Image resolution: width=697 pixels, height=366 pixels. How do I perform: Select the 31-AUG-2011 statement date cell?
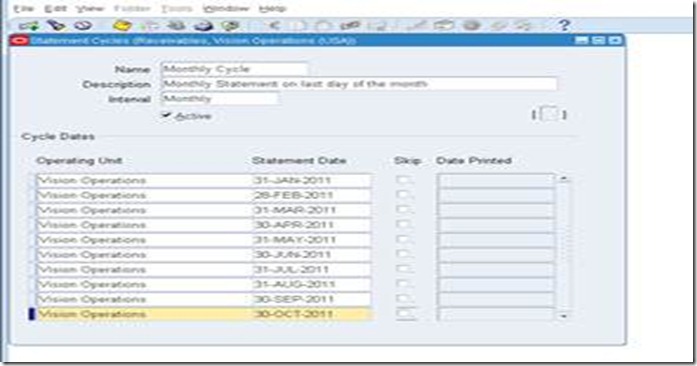coord(311,284)
